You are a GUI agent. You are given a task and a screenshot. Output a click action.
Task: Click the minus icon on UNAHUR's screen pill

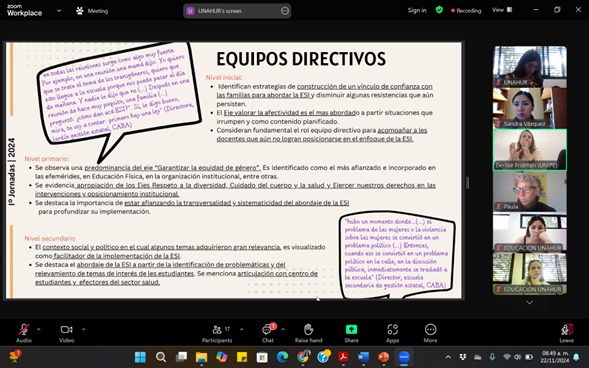point(285,11)
